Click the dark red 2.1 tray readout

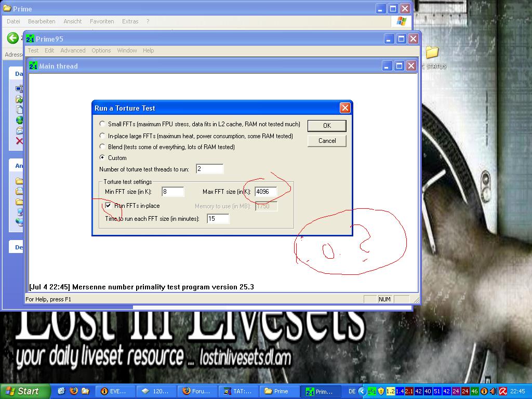coord(409,391)
